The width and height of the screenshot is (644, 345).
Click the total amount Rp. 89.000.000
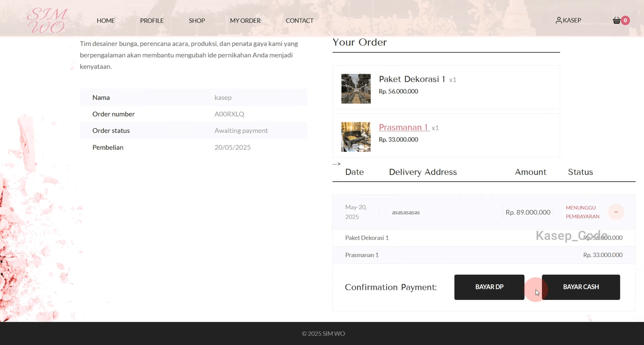(528, 212)
